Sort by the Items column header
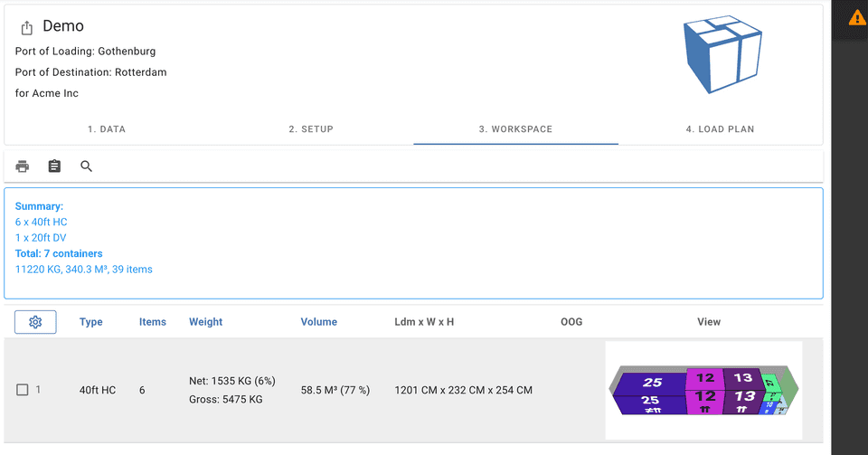 coord(153,322)
